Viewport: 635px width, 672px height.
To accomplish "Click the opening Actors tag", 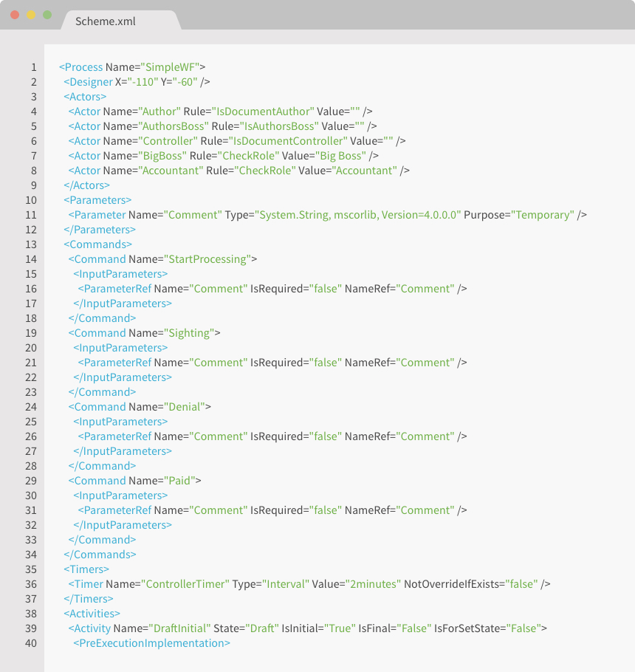I will [85, 97].
